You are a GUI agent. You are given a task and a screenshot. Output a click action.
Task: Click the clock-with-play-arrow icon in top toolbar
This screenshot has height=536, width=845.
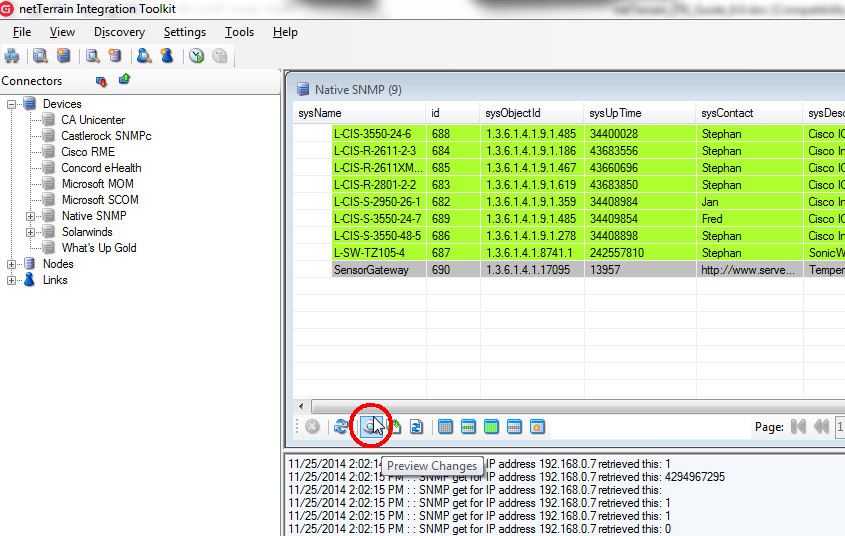(197, 56)
